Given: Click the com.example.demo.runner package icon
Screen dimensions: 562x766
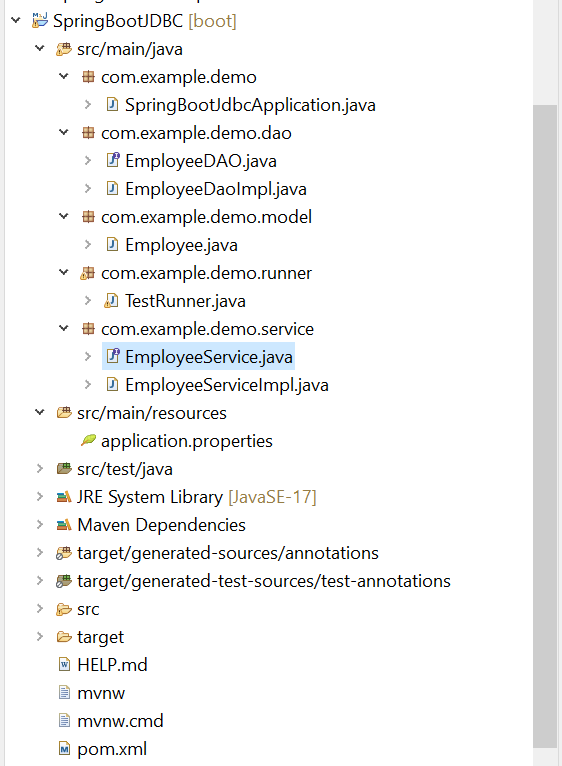Looking at the screenshot, I should click(x=87, y=273).
